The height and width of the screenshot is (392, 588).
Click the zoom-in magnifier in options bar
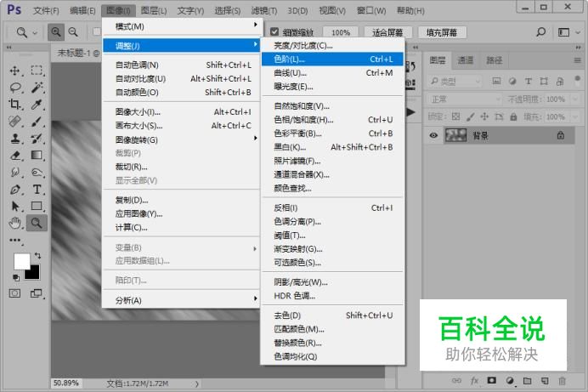tap(56, 32)
